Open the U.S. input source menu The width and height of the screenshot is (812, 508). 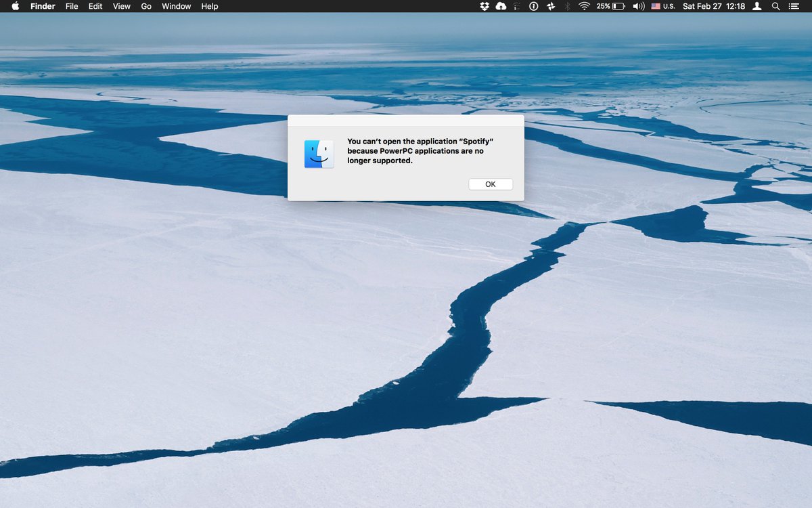point(663,6)
